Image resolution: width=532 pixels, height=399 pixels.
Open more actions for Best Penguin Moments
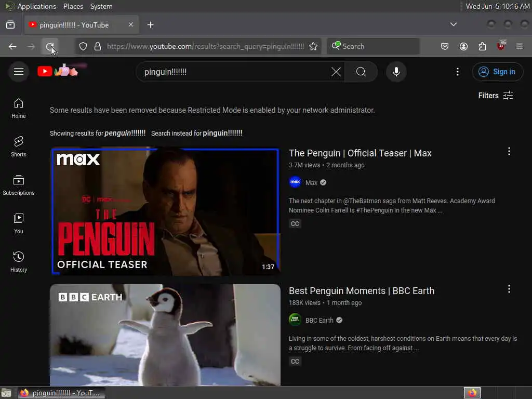click(x=509, y=289)
